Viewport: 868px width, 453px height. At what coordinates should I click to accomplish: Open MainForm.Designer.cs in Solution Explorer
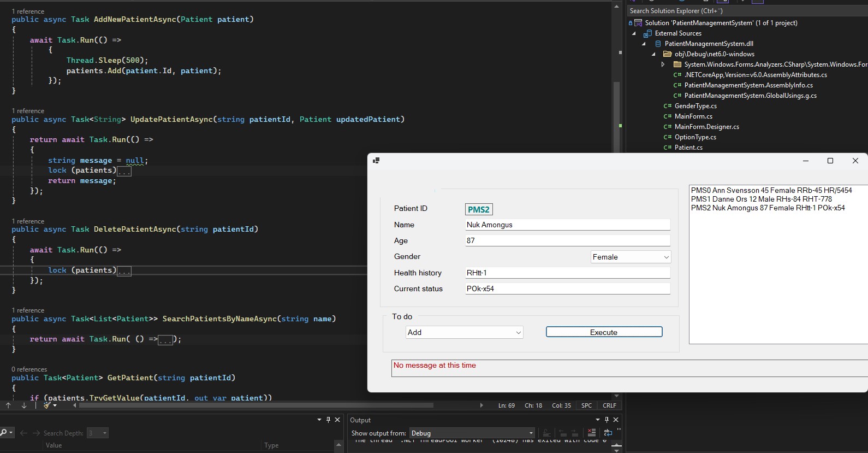tap(706, 127)
